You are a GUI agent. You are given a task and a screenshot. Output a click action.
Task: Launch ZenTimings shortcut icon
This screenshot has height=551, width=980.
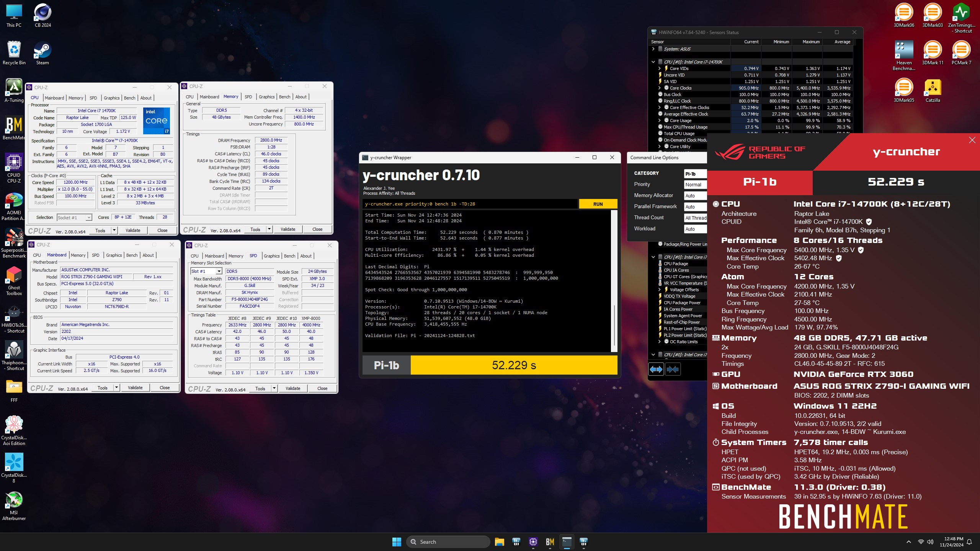tap(961, 18)
